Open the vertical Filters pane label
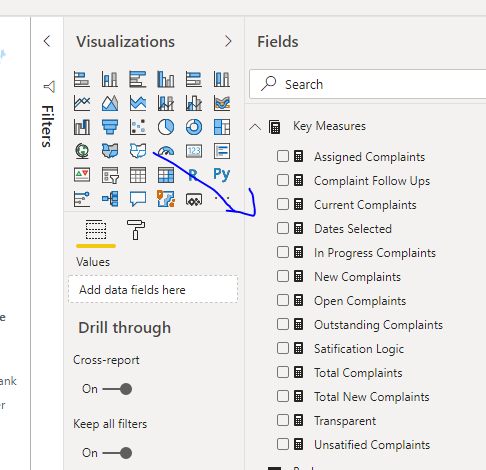 (x=47, y=126)
